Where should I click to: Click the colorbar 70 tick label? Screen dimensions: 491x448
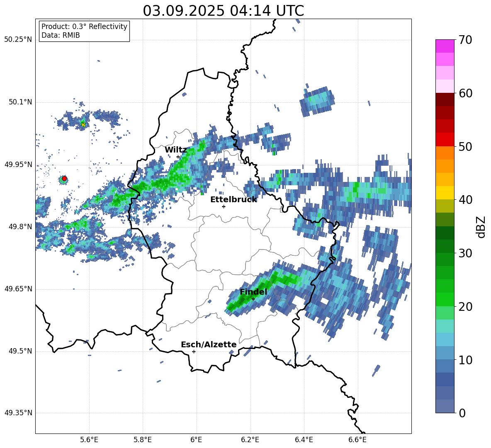[465, 40]
